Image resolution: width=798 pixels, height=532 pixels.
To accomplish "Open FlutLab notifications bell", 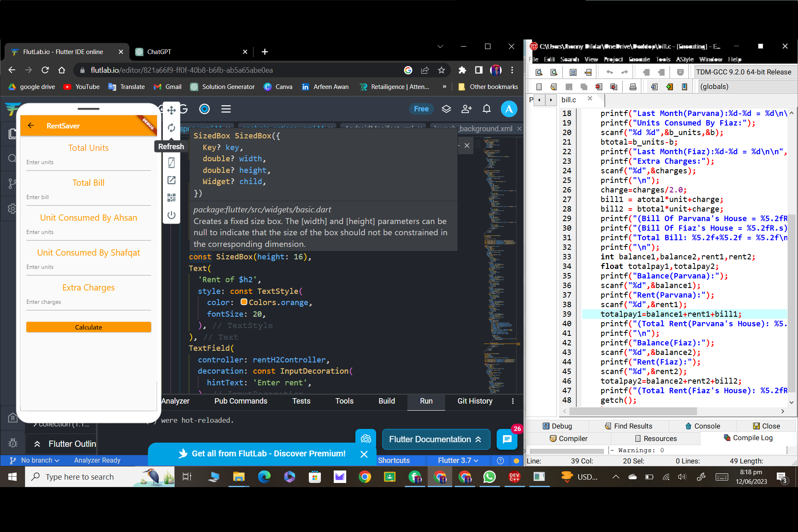I will tap(487, 109).
